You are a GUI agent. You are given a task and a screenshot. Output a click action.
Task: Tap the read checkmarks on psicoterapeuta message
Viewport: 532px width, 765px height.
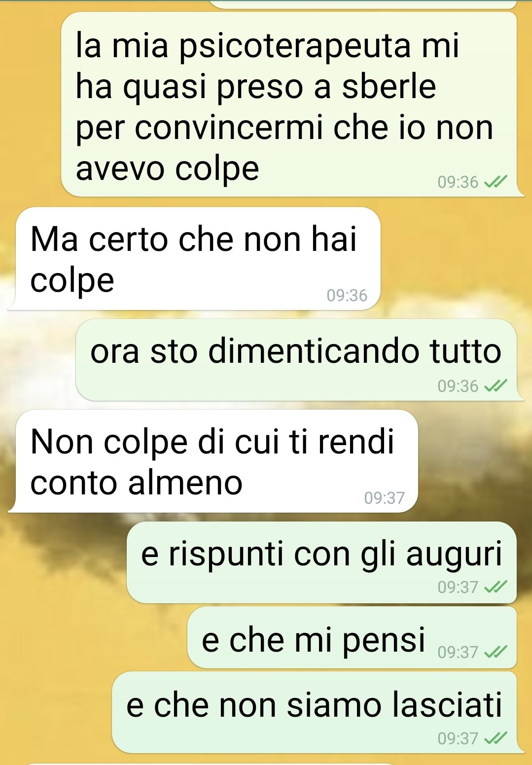pyautogui.click(x=496, y=182)
